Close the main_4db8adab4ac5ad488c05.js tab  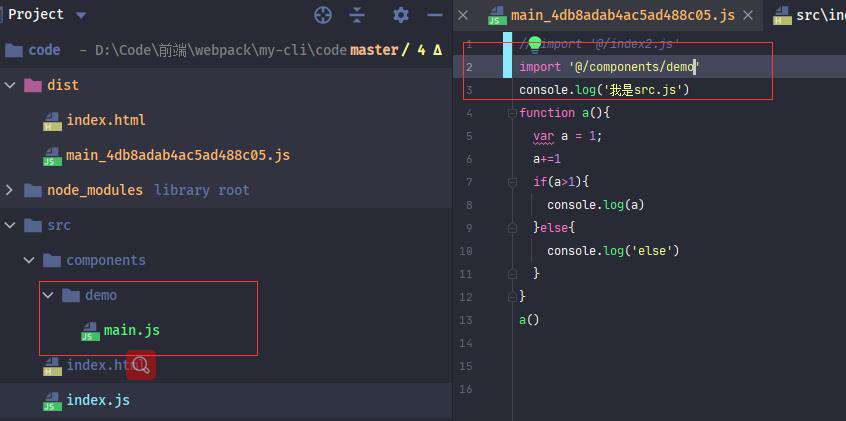point(748,15)
